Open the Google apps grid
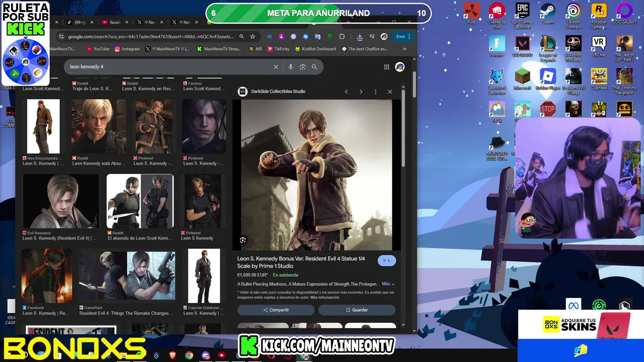The image size is (644, 362). 386,67
